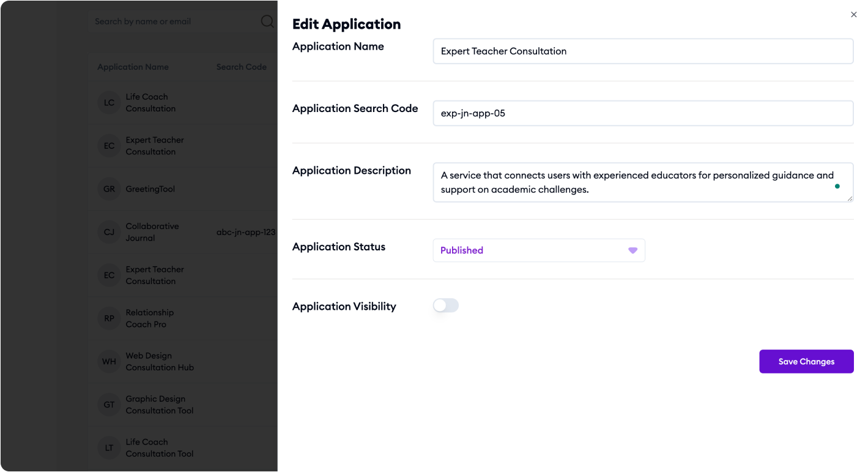Click the search magnifier icon

[x=268, y=21]
